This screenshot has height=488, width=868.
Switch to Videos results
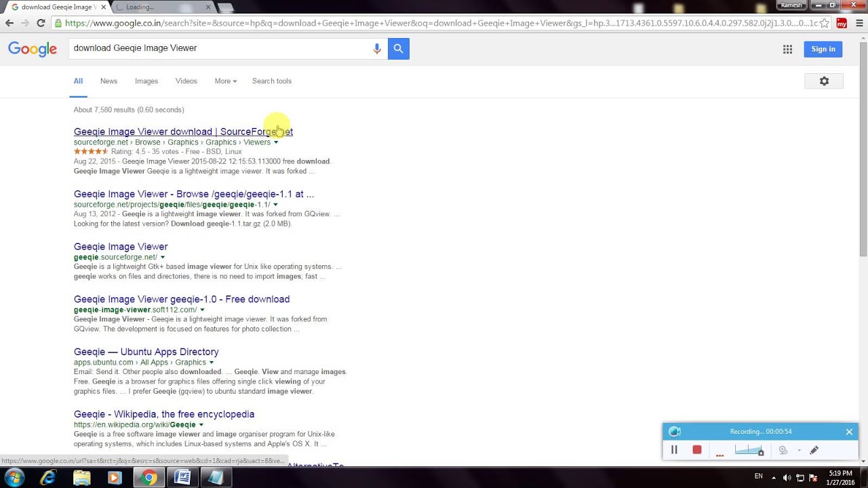click(186, 81)
